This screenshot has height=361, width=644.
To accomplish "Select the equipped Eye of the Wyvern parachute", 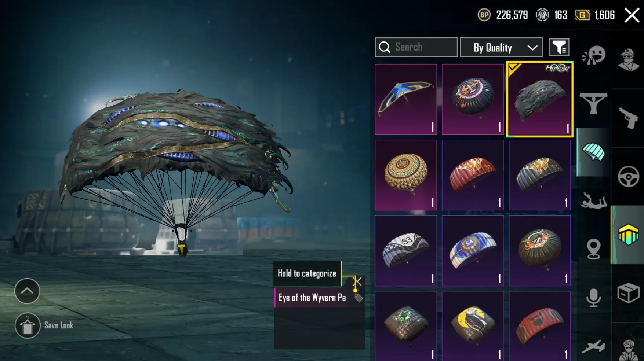I will (539, 99).
